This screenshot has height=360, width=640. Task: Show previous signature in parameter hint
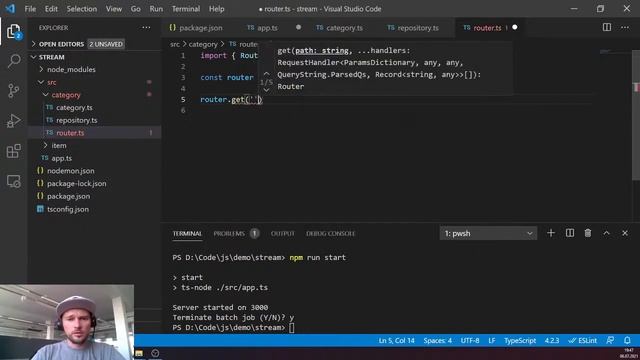point(267,74)
